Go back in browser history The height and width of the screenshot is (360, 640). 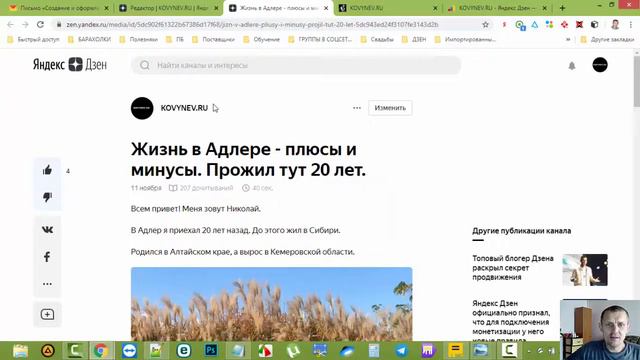click(11, 24)
